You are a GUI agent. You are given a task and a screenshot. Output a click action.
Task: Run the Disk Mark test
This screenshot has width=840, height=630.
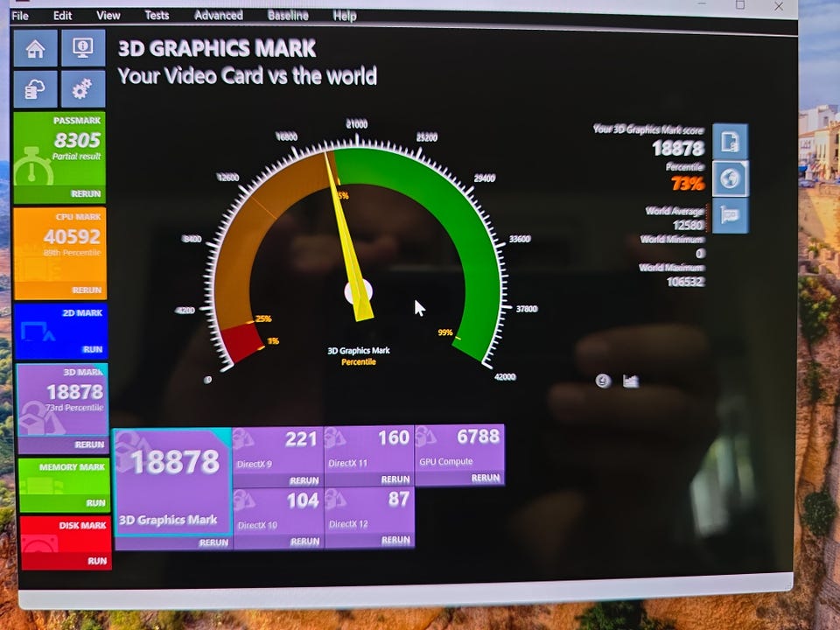(x=97, y=561)
